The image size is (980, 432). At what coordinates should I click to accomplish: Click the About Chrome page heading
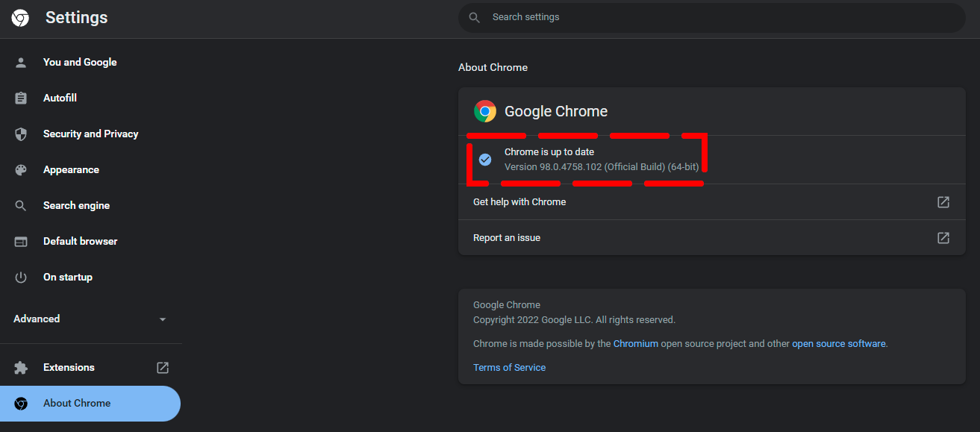493,68
